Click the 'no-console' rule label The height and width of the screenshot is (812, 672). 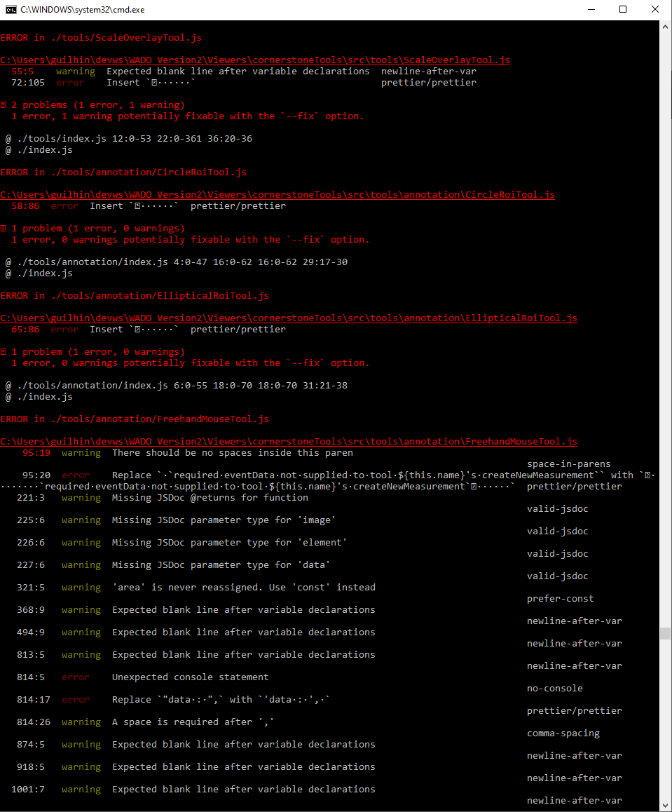(x=554, y=688)
